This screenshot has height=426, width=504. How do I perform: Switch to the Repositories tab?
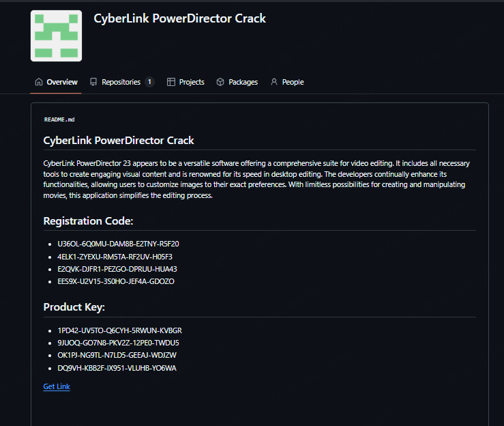pyautogui.click(x=122, y=82)
